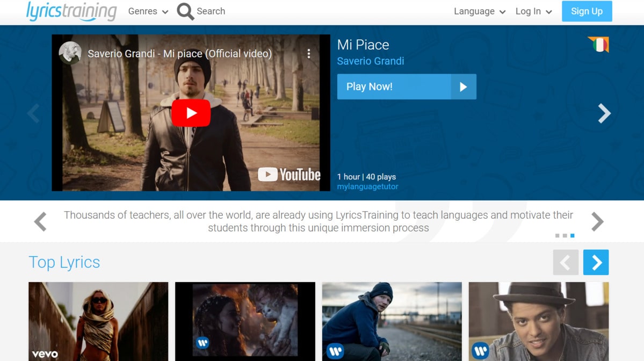Image resolution: width=644 pixels, height=361 pixels.
Task: Click the Search magnifier icon
Action: click(185, 11)
